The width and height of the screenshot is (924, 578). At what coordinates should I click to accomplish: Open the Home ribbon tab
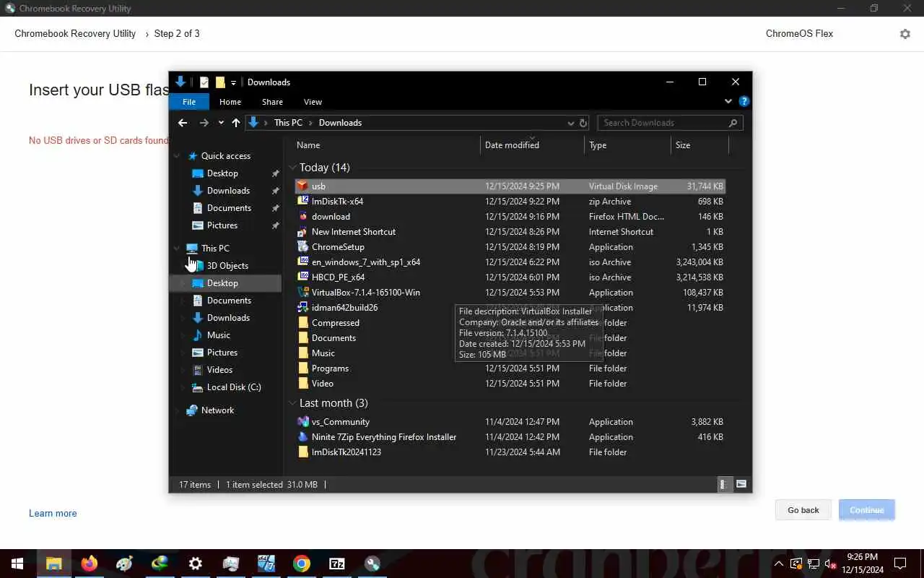tap(230, 102)
